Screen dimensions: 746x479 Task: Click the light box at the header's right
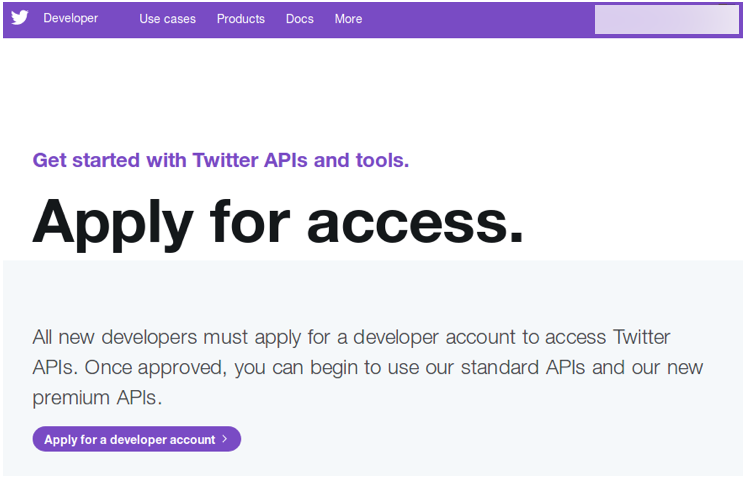point(666,20)
